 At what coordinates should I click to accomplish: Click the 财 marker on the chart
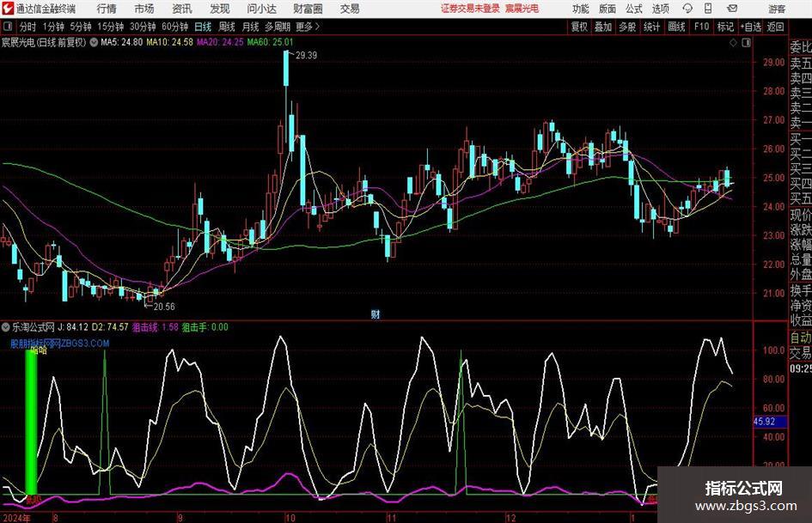(x=375, y=314)
